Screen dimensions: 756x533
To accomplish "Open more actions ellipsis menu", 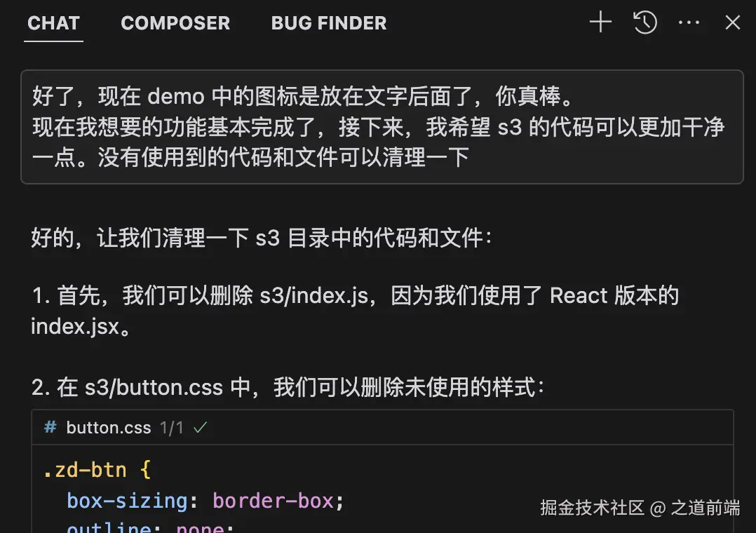I will click(689, 22).
